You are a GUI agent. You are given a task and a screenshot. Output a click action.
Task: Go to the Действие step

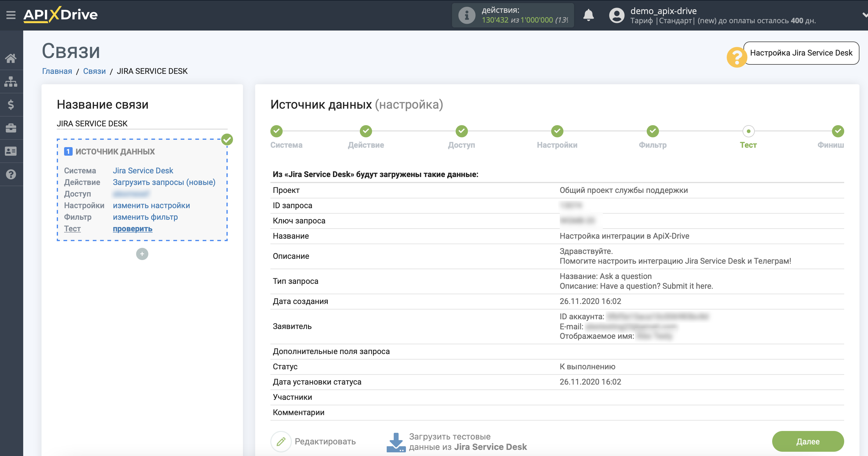pos(366,132)
